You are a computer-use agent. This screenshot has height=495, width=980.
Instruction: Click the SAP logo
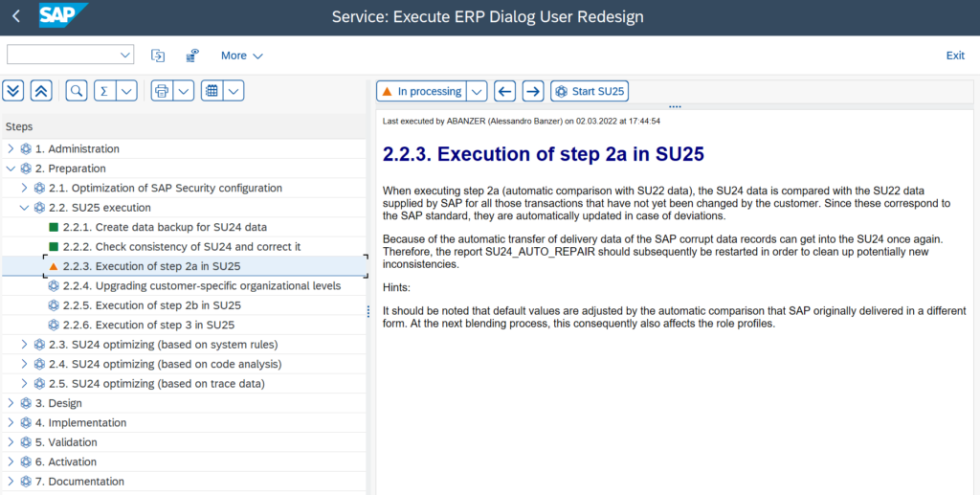(x=63, y=15)
